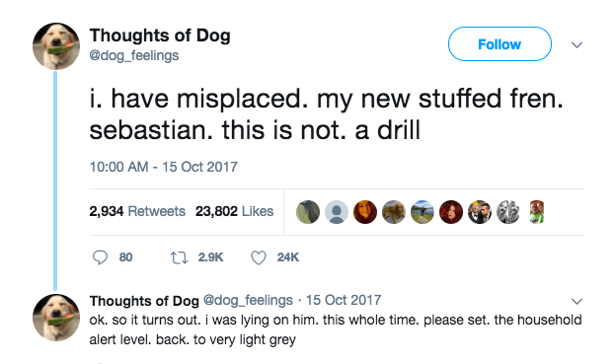Expand the chevron menu beside Follow button
Image resolution: width=615 pixels, height=364 pixels.
[x=577, y=44]
